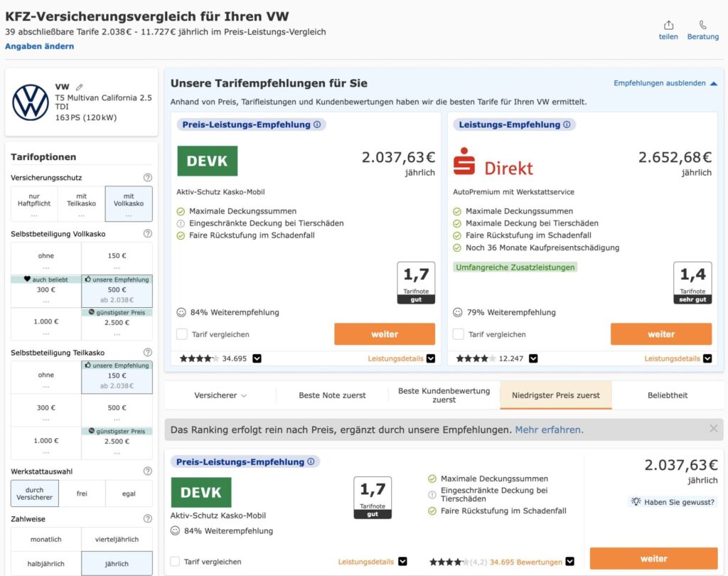Screen dimensions: 728x576
Task: Click 'Angaben ändern' link
Action: pyautogui.click(x=40, y=46)
